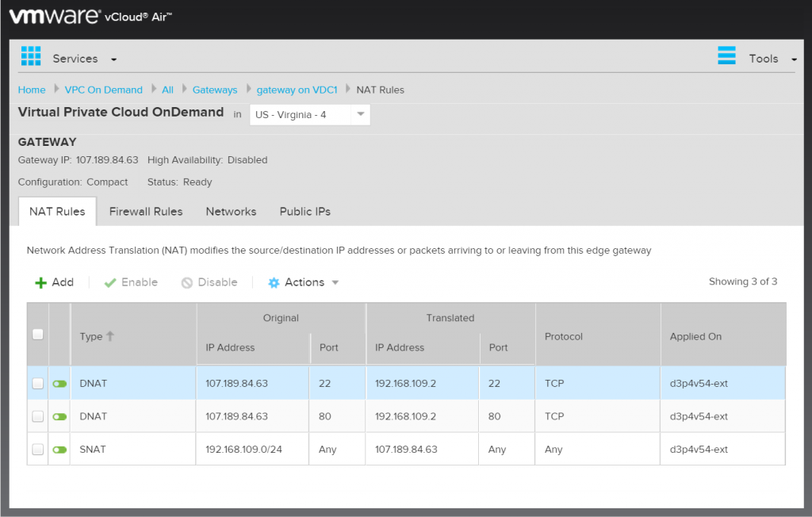
Task: Switch to the Firewall Rules tab
Action: pyautogui.click(x=146, y=212)
